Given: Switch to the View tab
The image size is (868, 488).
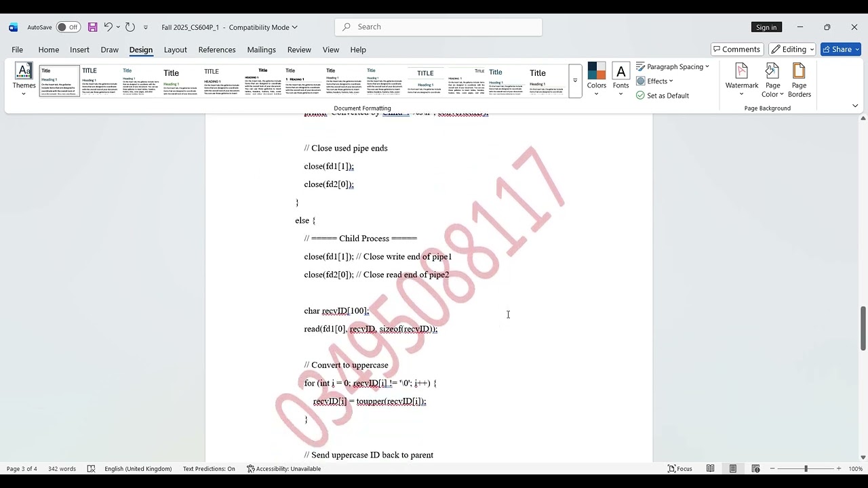Looking at the screenshot, I should coord(331,49).
